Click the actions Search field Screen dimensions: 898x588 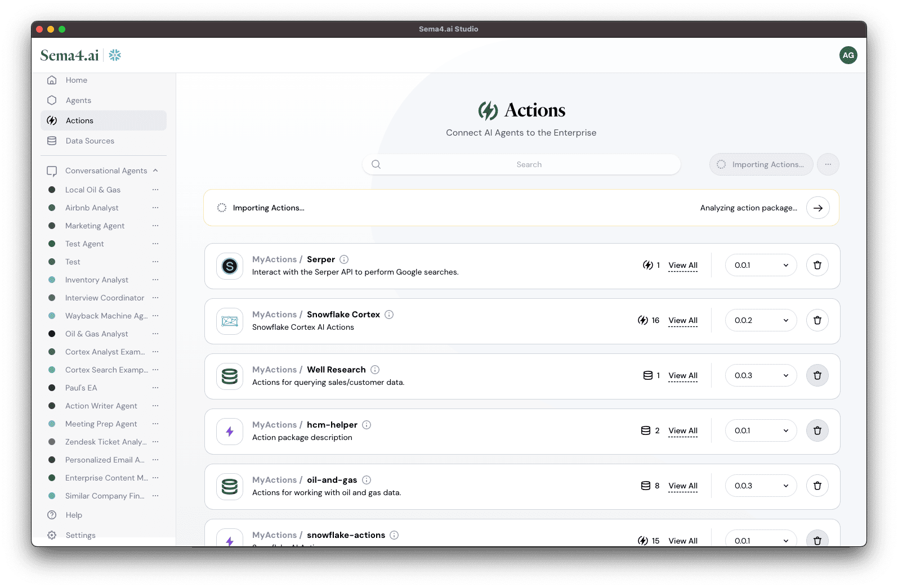529,164
